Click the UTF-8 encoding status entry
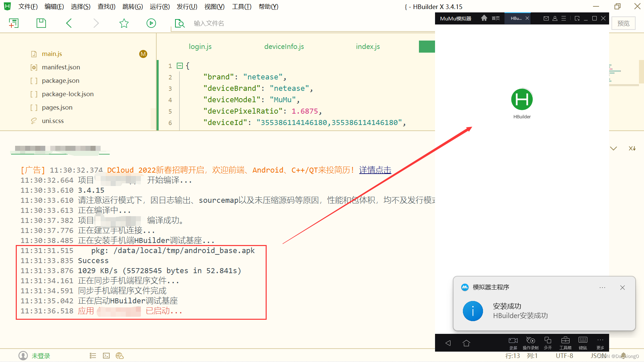This screenshot has height=362, width=644. point(565,356)
